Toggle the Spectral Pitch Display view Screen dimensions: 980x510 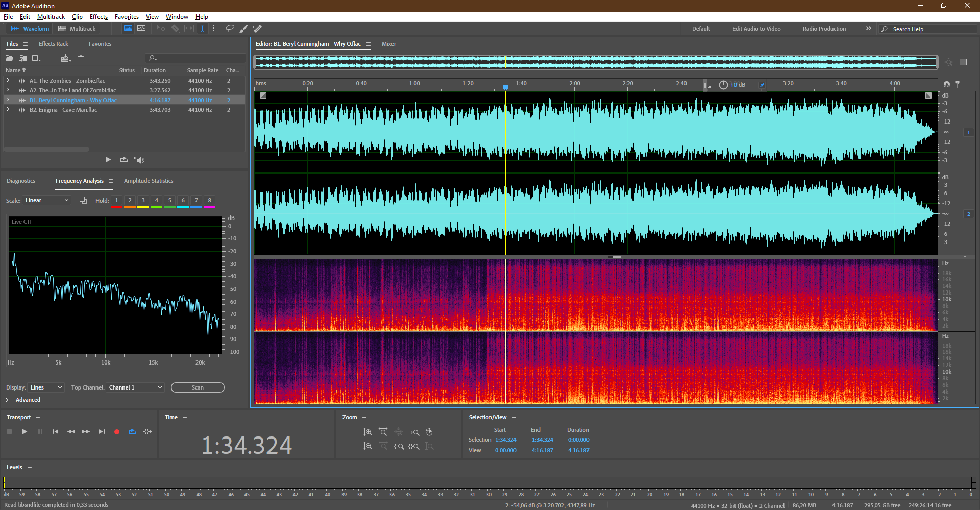[x=141, y=29]
